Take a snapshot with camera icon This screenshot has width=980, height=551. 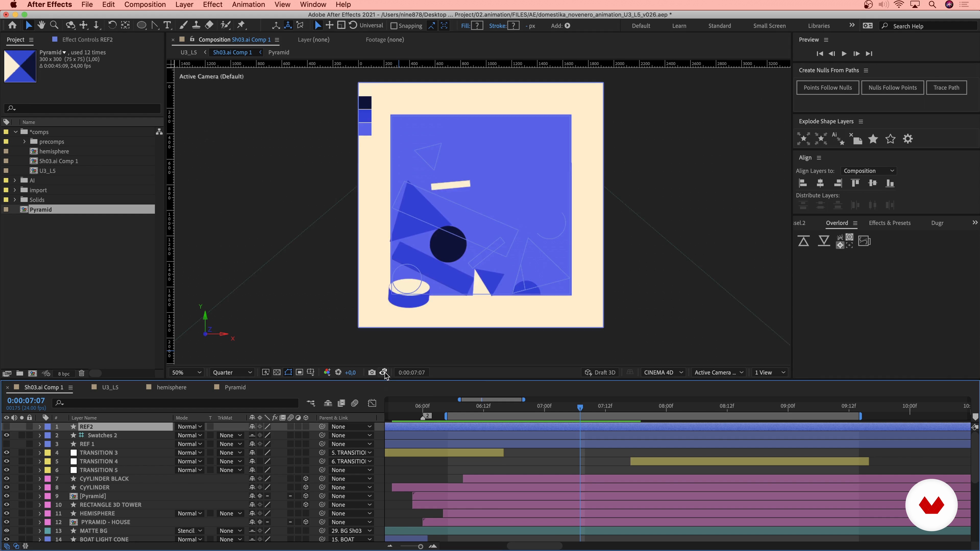[372, 373]
